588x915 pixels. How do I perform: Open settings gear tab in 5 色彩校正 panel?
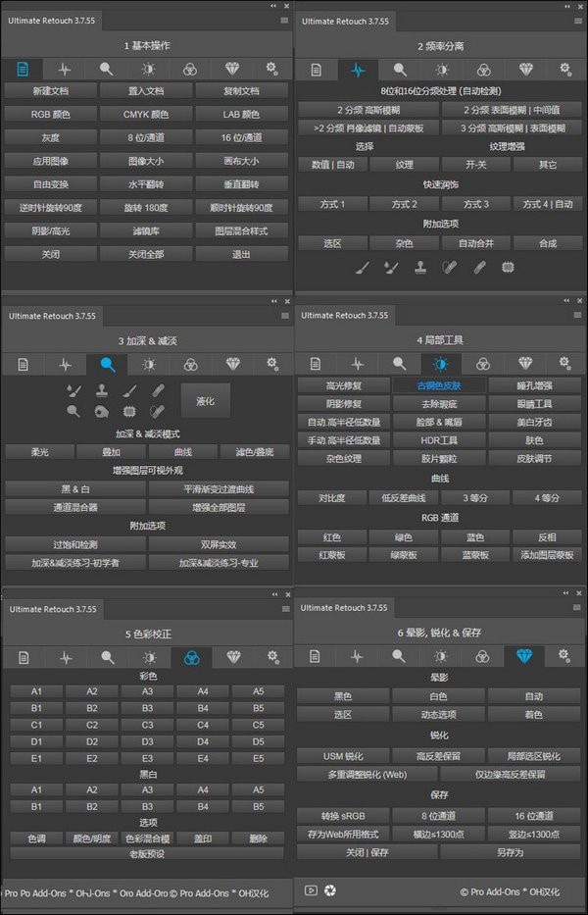272,657
